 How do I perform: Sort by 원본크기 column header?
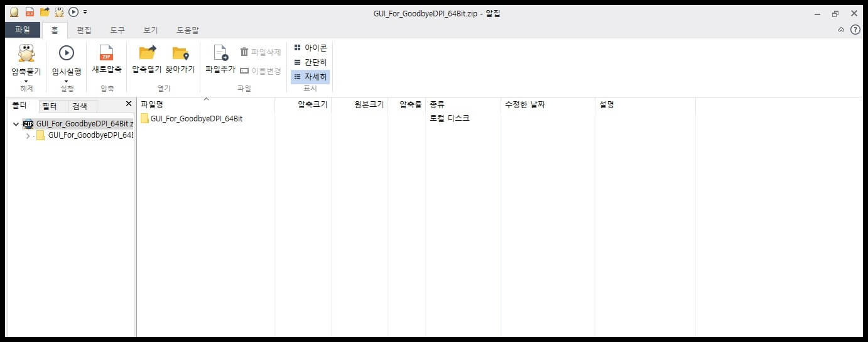click(360, 104)
